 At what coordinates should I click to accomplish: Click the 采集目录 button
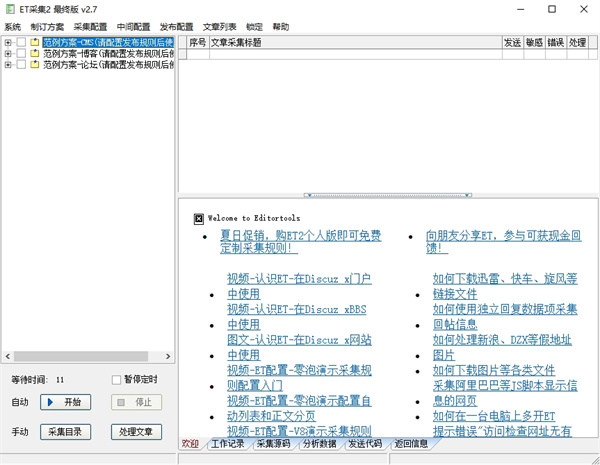[x=65, y=432]
